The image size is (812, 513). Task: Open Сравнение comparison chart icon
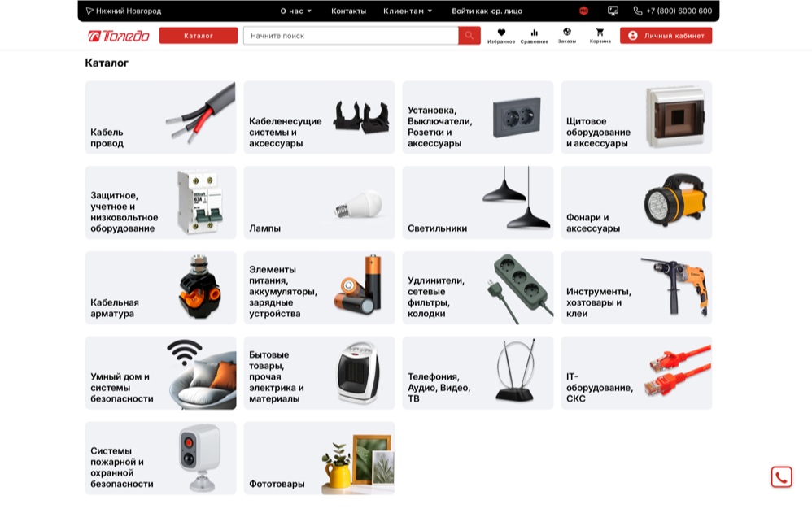[534, 33]
